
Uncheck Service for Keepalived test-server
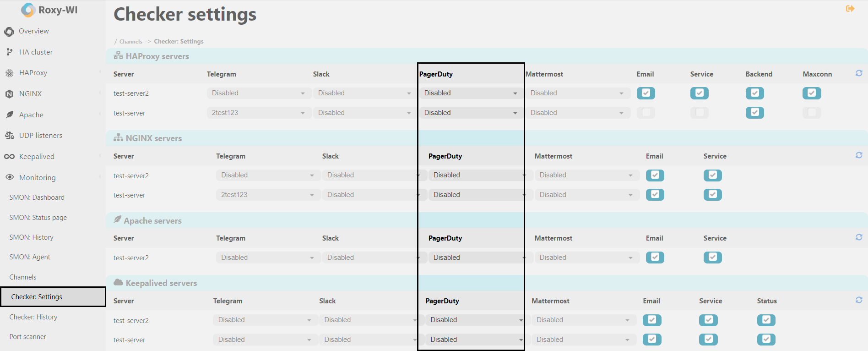click(708, 339)
